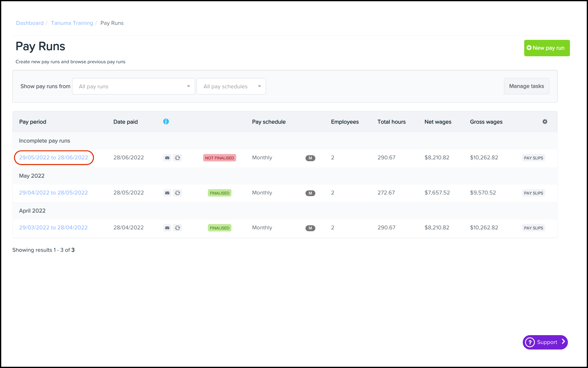Open the Support help widget
Screen dimensions: 588x368
(545, 342)
